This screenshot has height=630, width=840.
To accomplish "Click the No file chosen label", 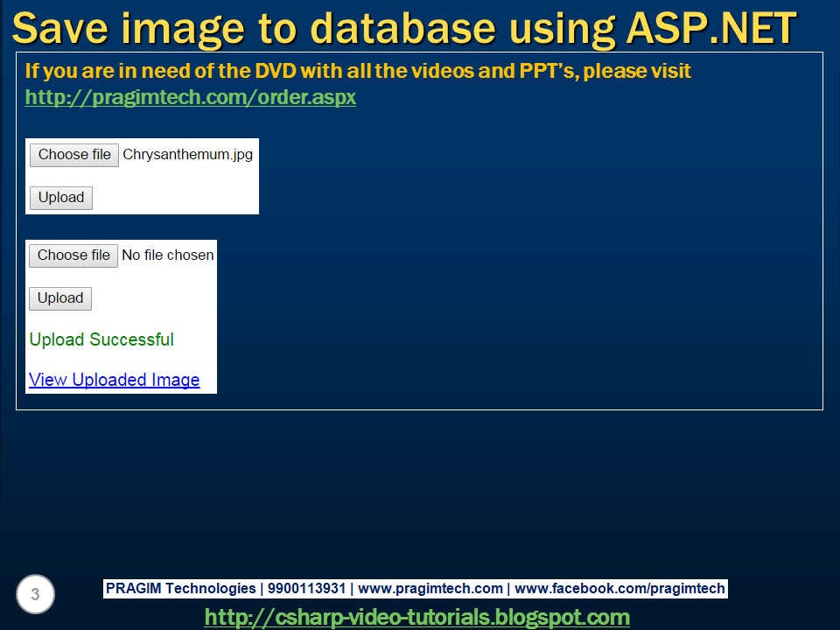I will (x=167, y=255).
